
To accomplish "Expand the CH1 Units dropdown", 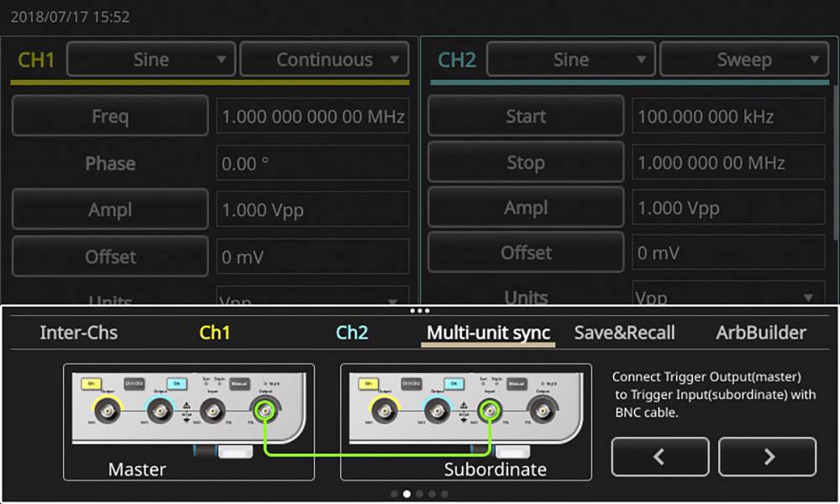I will (312, 298).
